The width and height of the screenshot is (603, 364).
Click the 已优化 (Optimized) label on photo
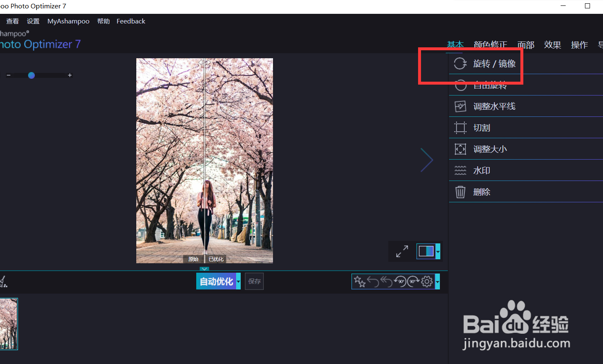pyautogui.click(x=216, y=259)
